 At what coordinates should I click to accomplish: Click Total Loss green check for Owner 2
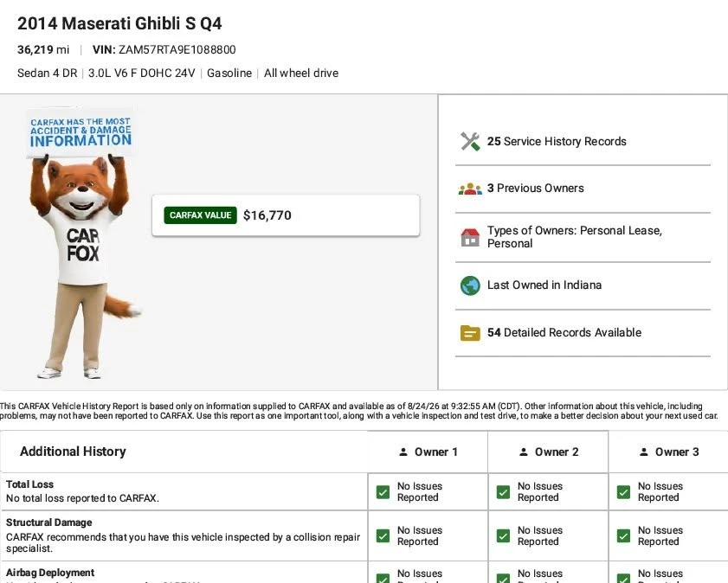(x=503, y=492)
